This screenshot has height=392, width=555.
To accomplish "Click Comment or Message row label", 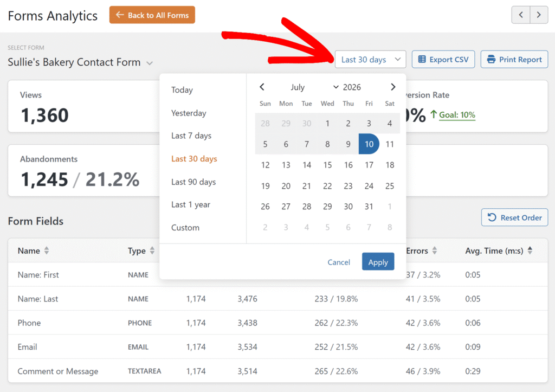I will [57, 371].
